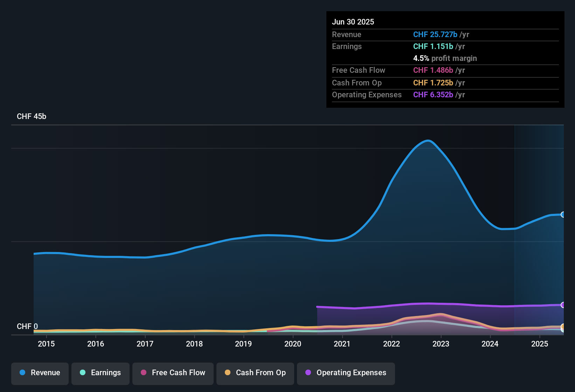This screenshot has width=575, height=392.
Task: Toggle the Operating Expenses series off
Action: pyautogui.click(x=346, y=373)
